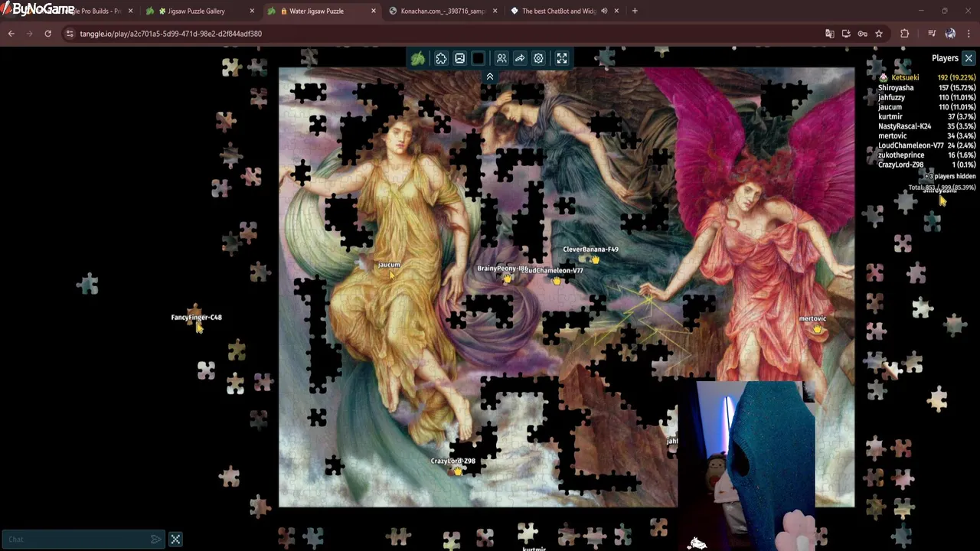This screenshot has width=980, height=551.
Task: Click the FancyFinger-C48 cursor label
Action: pyautogui.click(x=196, y=318)
